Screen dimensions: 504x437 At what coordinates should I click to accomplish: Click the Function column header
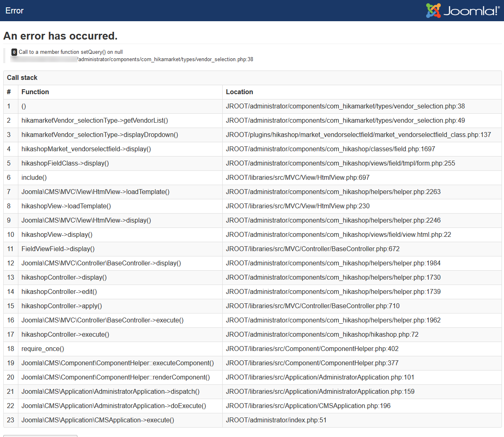(35, 92)
